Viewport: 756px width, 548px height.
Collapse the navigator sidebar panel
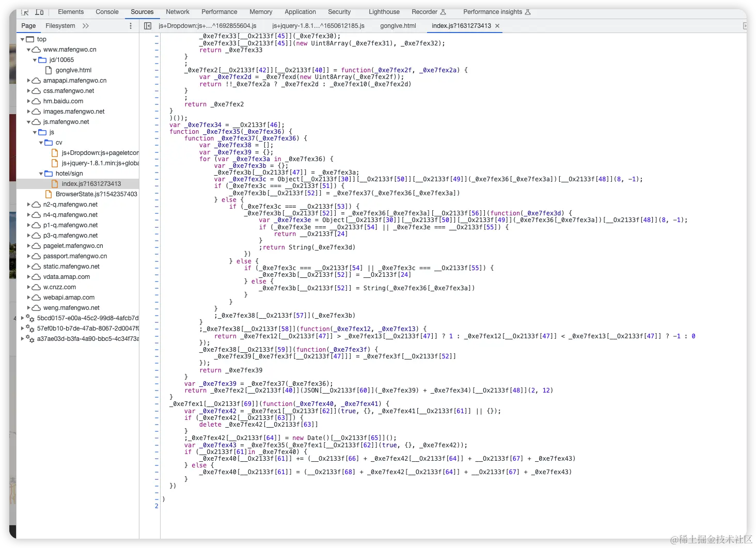pos(148,25)
